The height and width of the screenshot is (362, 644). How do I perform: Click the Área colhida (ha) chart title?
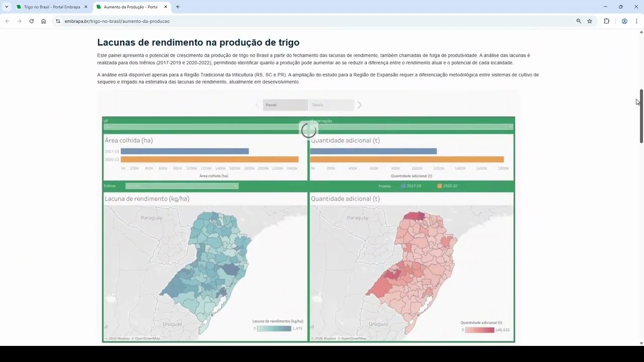129,141
